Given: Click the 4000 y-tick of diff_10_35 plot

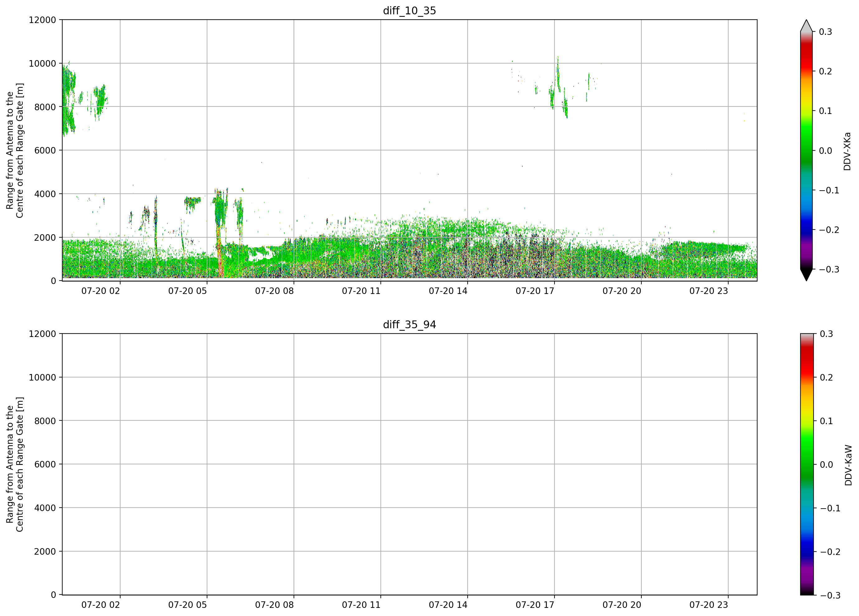Looking at the screenshot, I should [45, 194].
